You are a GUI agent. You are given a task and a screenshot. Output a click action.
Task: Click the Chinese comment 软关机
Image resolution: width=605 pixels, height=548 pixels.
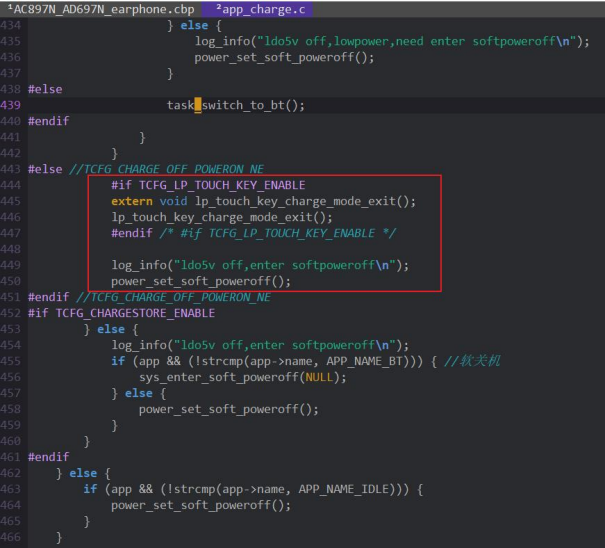pos(472,361)
